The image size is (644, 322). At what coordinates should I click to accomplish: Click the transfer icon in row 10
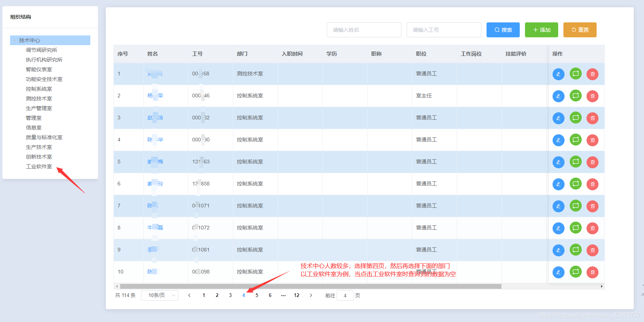click(x=576, y=272)
